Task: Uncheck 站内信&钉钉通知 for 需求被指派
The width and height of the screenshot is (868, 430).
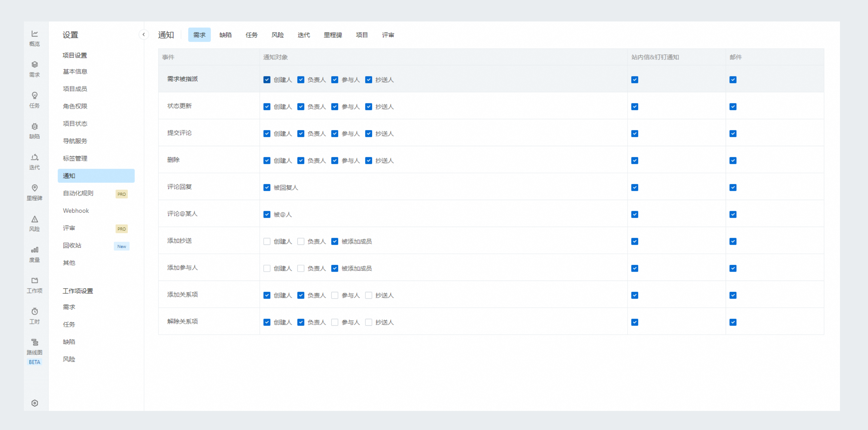Action: pos(635,80)
